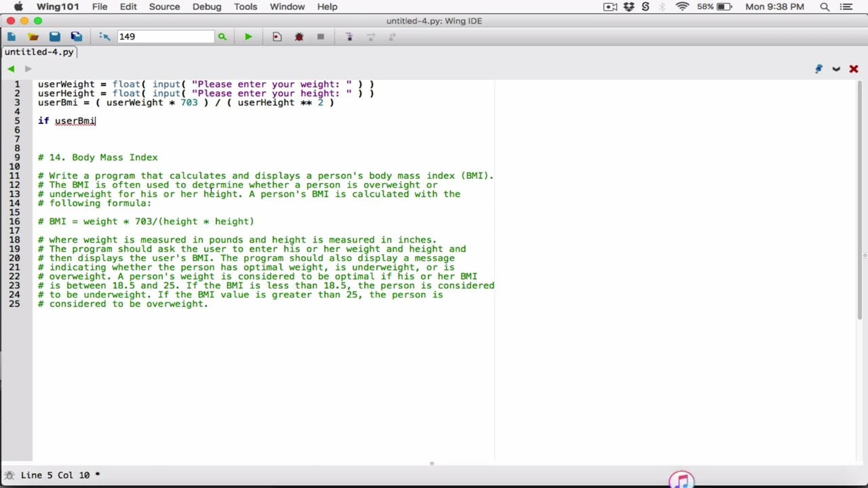Open the File menu

(x=100, y=7)
